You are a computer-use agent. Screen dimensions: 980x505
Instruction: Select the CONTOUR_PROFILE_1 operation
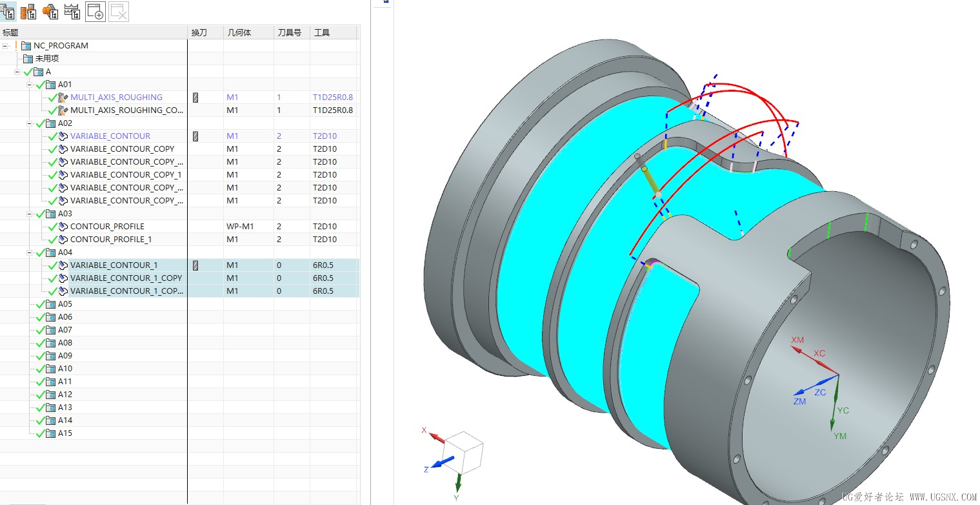tap(111, 240)
